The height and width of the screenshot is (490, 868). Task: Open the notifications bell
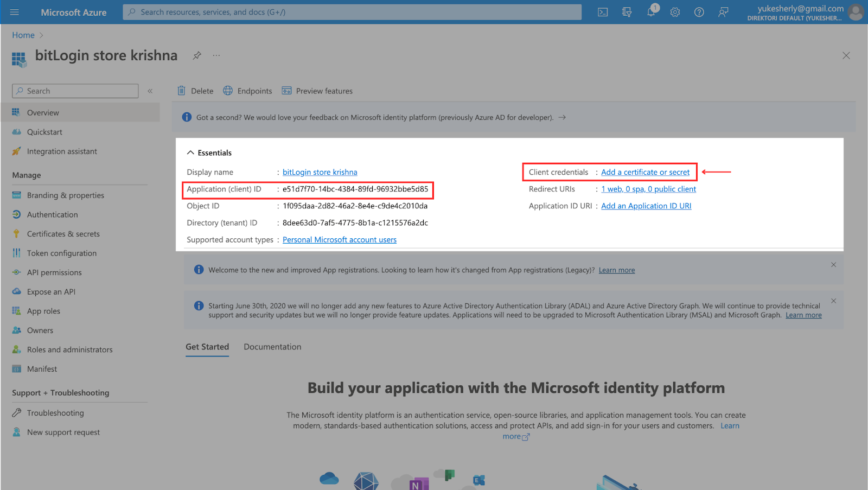pyautogui.click(x=651, y=12)
